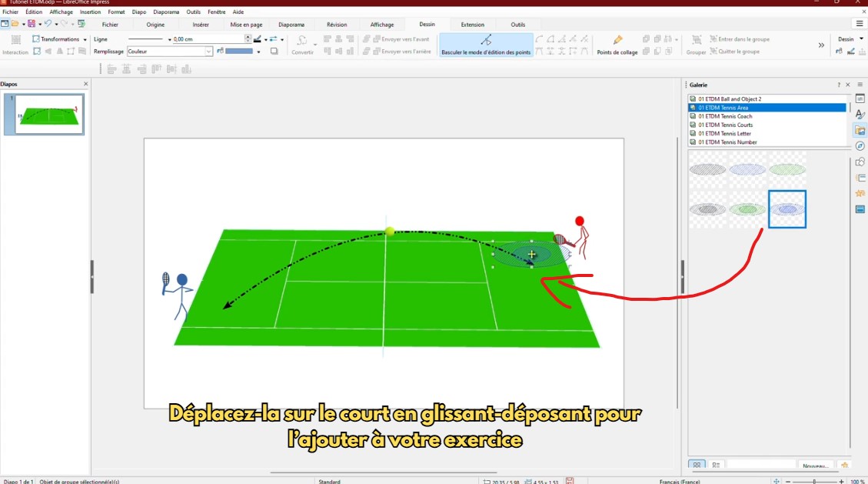
Task: Open sidebar Master slides panel icon
Action: tap(860, 209)
